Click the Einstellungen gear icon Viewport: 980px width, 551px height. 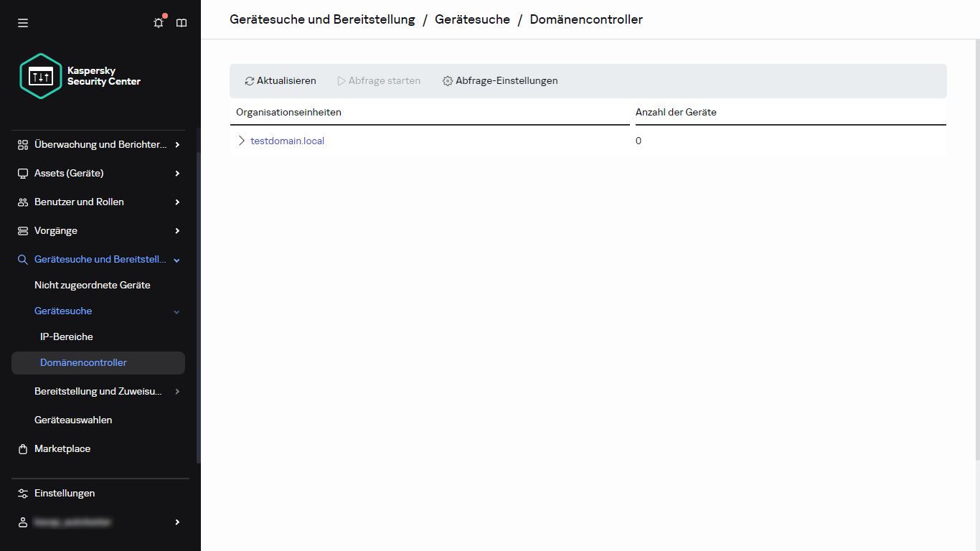click(x=22, y=493)
